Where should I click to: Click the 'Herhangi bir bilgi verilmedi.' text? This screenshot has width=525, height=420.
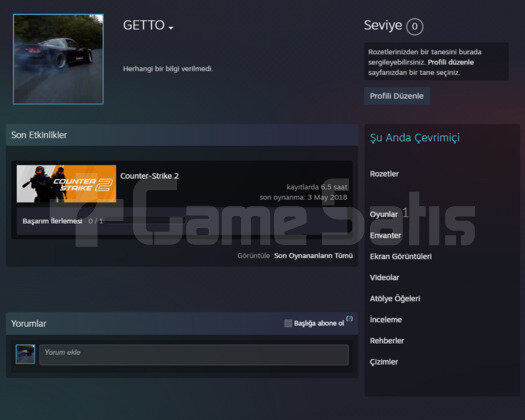pyautogui.click(x=168, y=69)
